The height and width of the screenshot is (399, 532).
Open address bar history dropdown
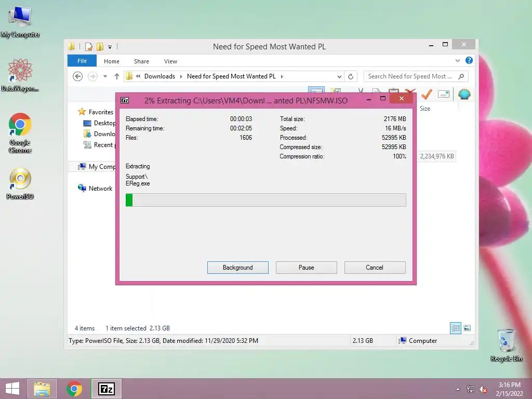click(339, 77)
